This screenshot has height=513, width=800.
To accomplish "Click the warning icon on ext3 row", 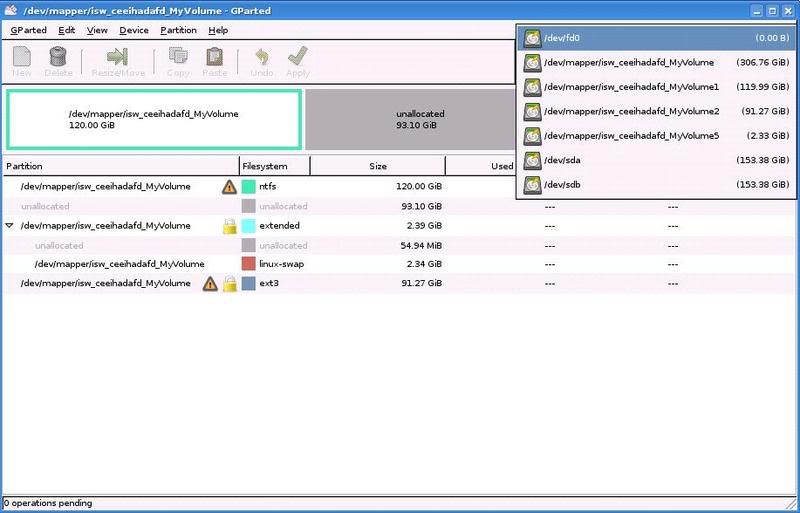I will tap(210, 284).
